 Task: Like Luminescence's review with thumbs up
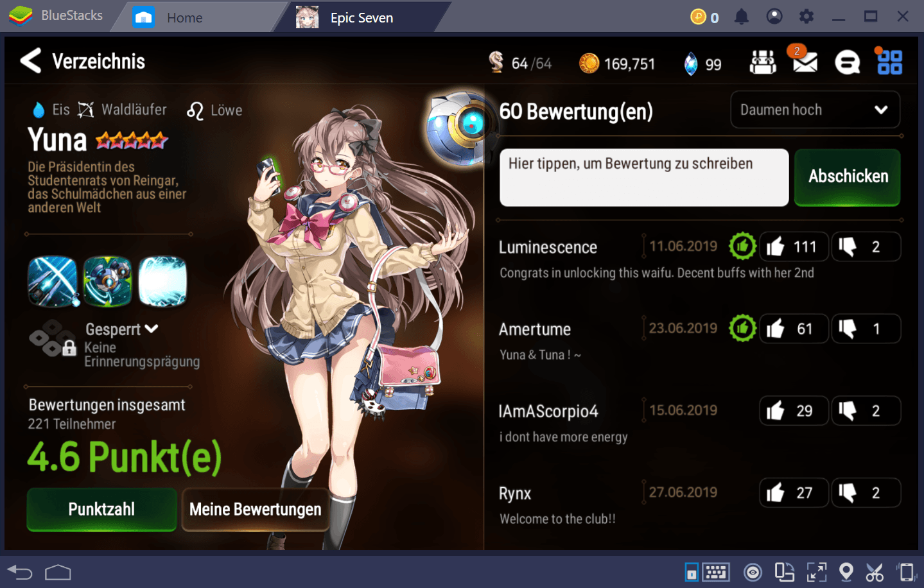(794, 246)
